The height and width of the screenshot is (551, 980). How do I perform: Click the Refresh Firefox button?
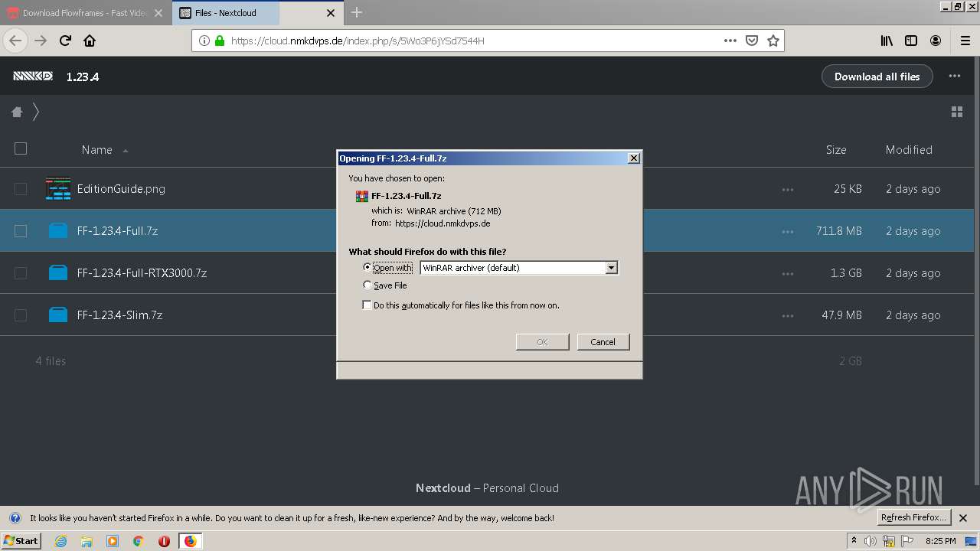click(x=914, y=517)
